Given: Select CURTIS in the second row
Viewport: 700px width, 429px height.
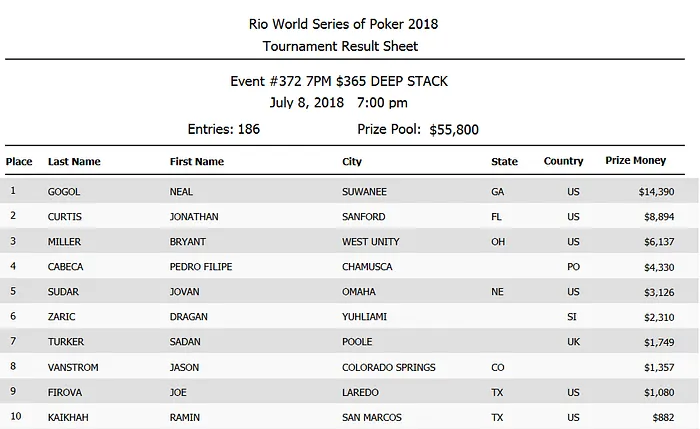Looking at the screenshot, I should 67,216.
